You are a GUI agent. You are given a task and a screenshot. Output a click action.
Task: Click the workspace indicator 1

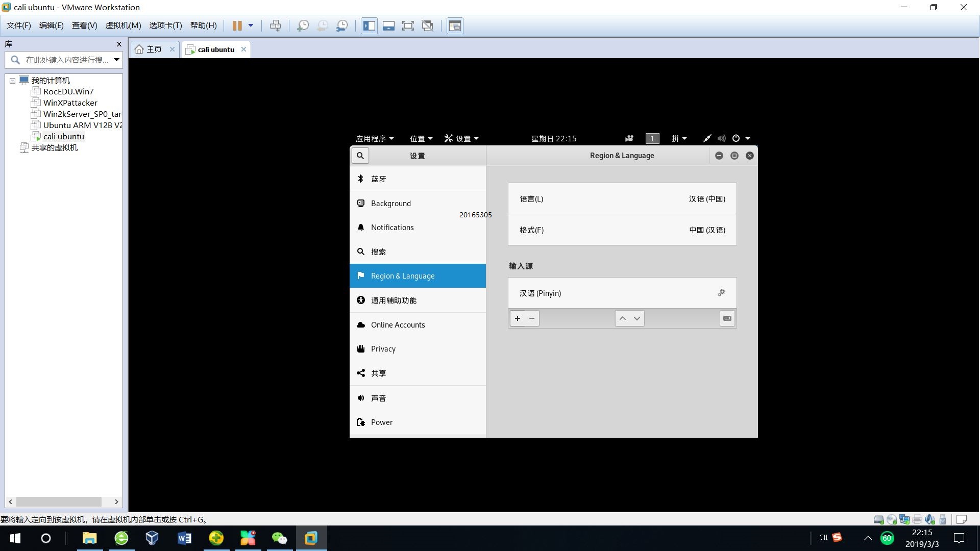(652, 138)
